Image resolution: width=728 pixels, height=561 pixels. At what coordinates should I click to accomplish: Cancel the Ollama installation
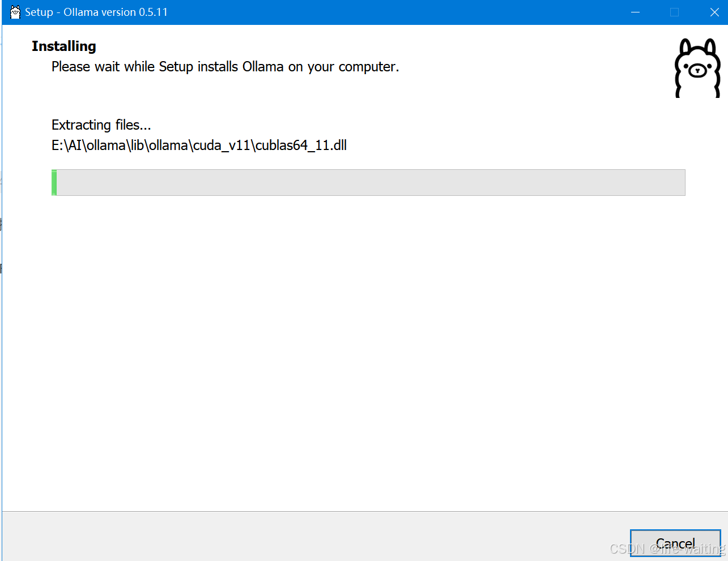coord(675,543)
